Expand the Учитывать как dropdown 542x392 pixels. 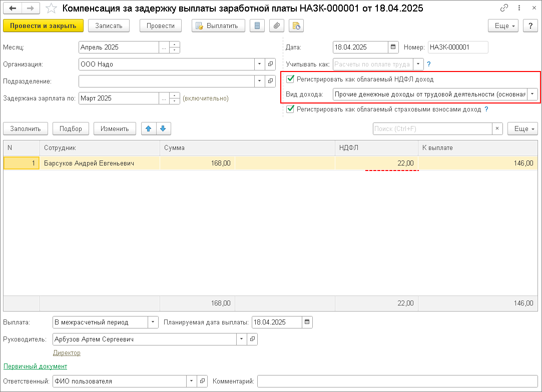point(418,64)
